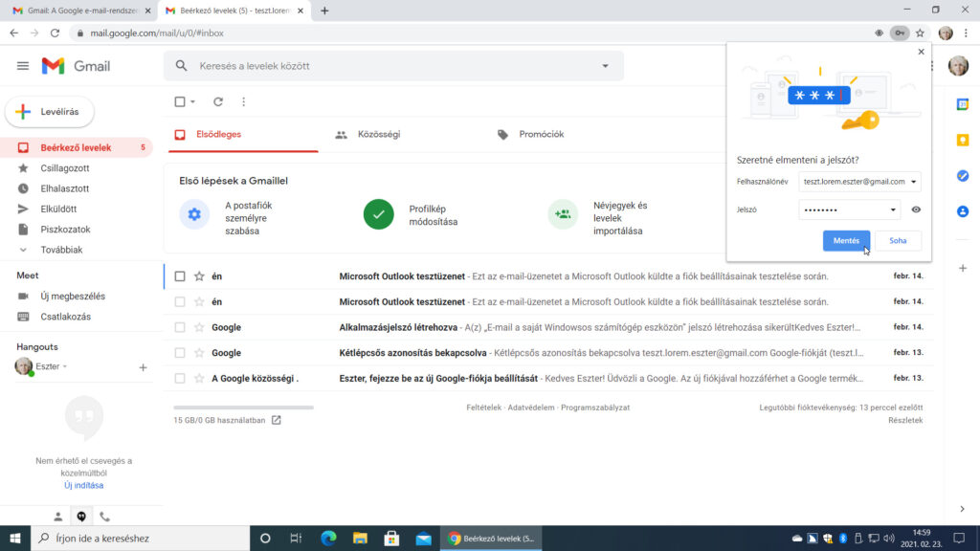Open the Adatvédelem footer link
Viewport: 980px width, 551px height.
[530, 408]
